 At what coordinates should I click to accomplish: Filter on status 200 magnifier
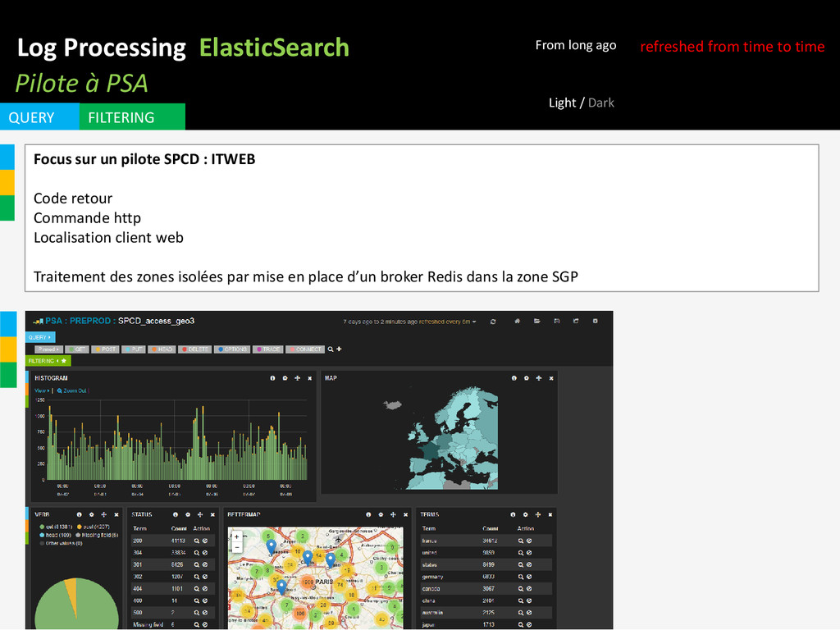point(197,541)
